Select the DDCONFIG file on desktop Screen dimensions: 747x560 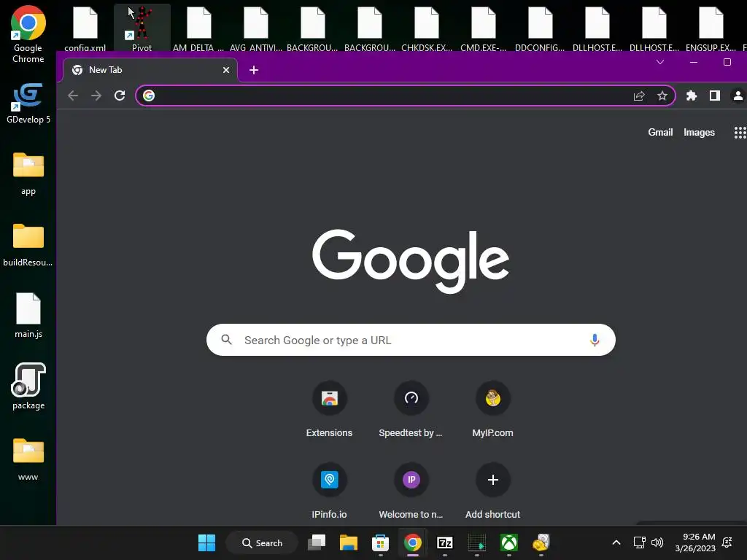[540, 28]
